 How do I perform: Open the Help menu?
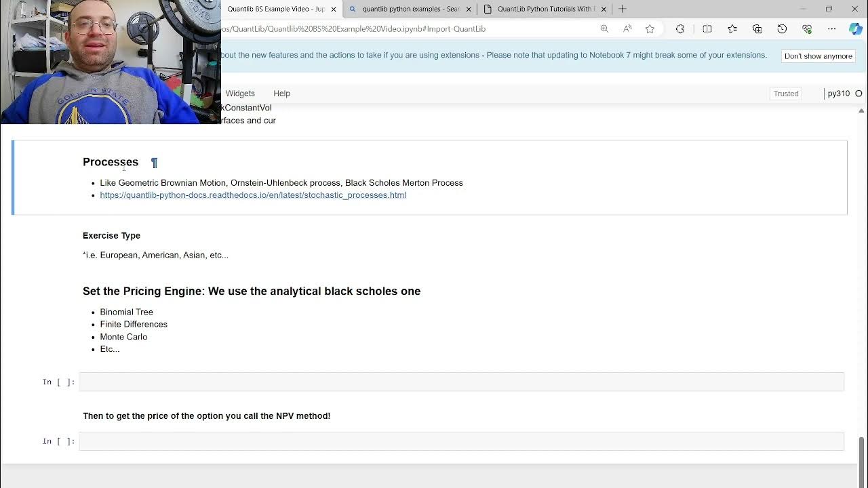click(x=281, y=94)
